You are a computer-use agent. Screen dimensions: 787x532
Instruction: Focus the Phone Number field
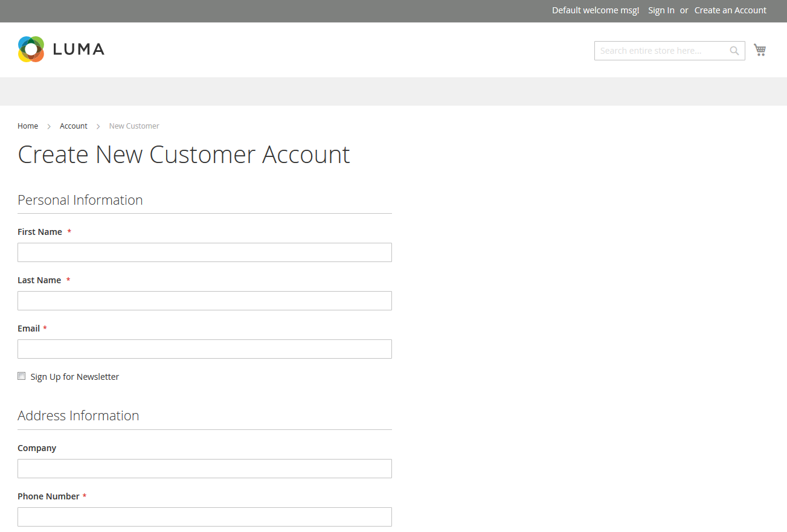point(205,517)
